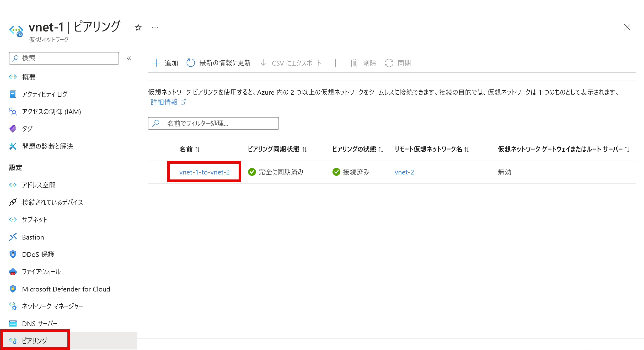
Task: Sort by ピアリング同期状態 column
Action: tap(277, 149)
